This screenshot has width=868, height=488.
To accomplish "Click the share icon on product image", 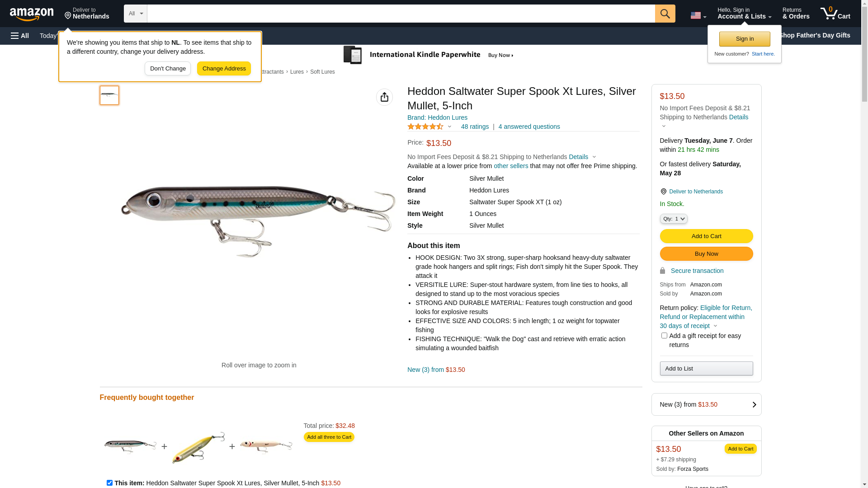I will click(x=384, y=97).
